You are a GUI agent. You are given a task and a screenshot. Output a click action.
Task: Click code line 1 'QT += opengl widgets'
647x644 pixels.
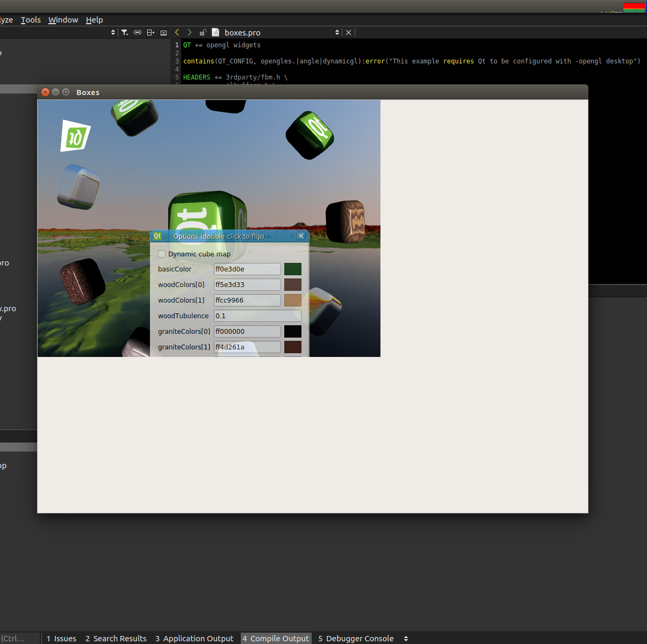click(x=222, y=45)
